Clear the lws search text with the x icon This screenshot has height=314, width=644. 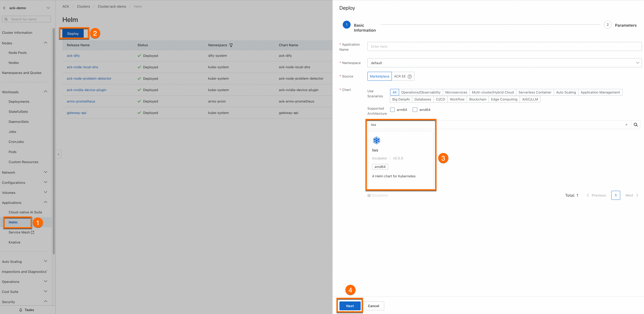tap(626, 125)
